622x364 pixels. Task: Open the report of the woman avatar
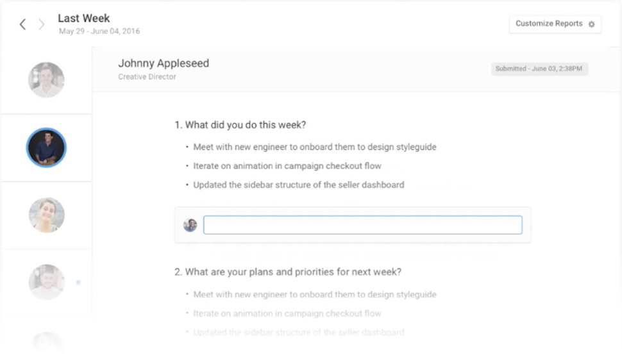(x=46, y=215)
